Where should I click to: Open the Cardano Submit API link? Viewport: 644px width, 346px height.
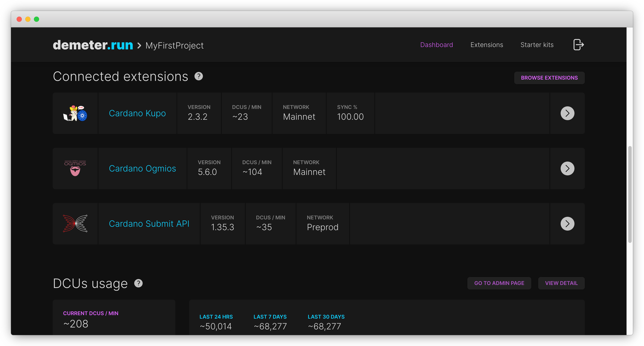click(x=149, y=224)
